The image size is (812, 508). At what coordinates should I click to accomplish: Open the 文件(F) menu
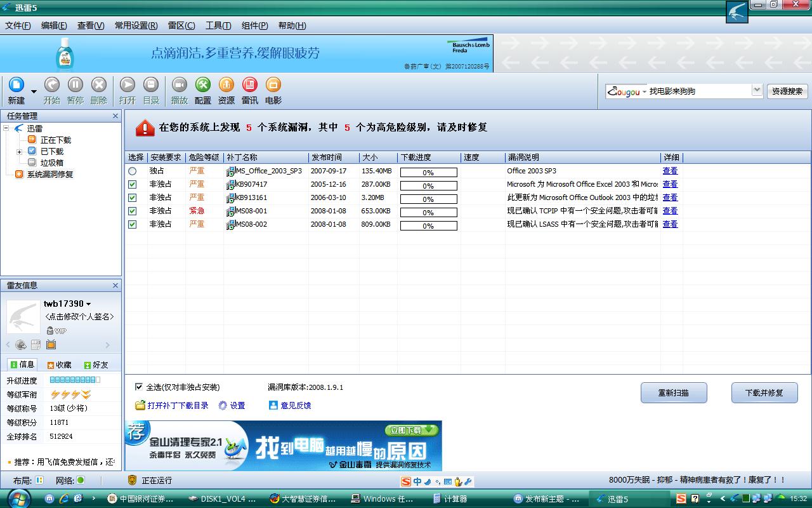[x=18, y=26]
